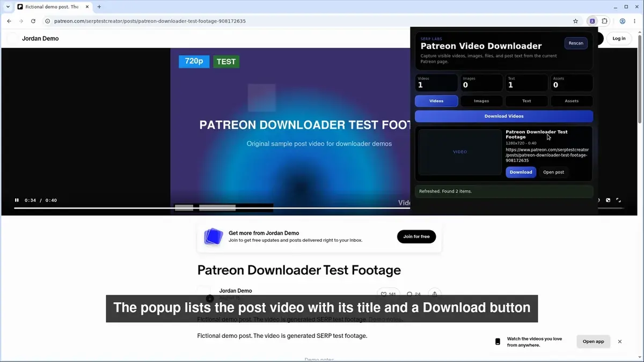Open comments with the speech bubble icon

point(410,294)
